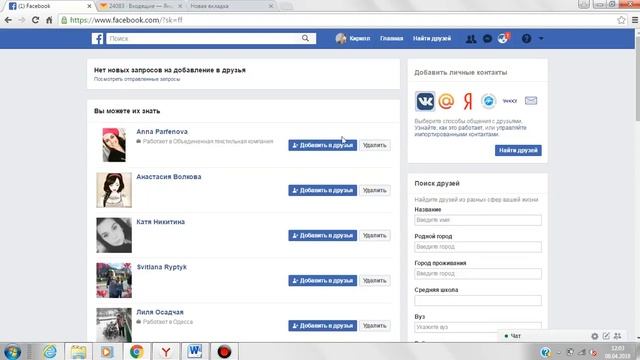This screenshot has height=360, width=640.
Task: View sent friend requests link
Action: (x=137, y=79)
